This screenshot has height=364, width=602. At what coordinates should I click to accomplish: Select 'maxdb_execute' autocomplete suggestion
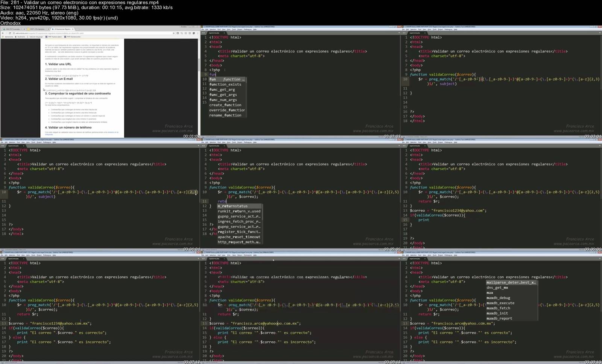pyautogui.click(x=511, y=303)
